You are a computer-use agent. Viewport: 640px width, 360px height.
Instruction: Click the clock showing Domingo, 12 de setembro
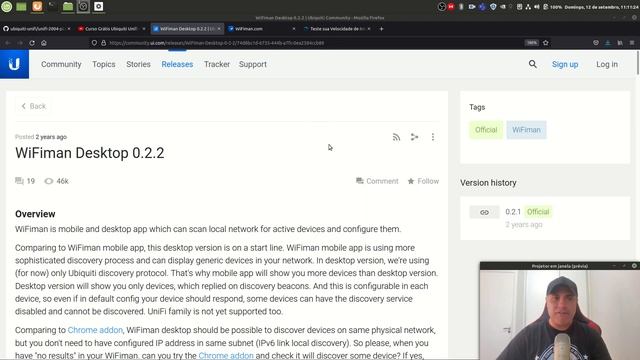coord(602,7)
